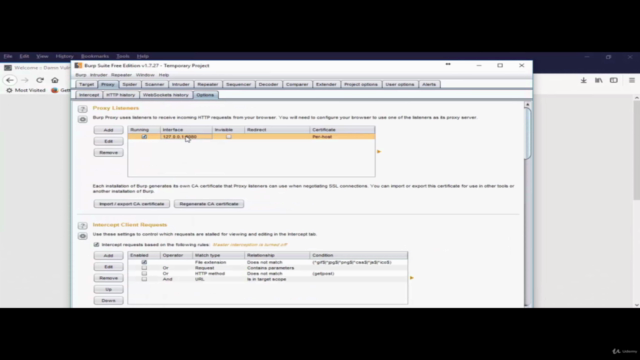Open the Project options tab
The height and width of the screenshot is (360, 640).
click(361, 84)
